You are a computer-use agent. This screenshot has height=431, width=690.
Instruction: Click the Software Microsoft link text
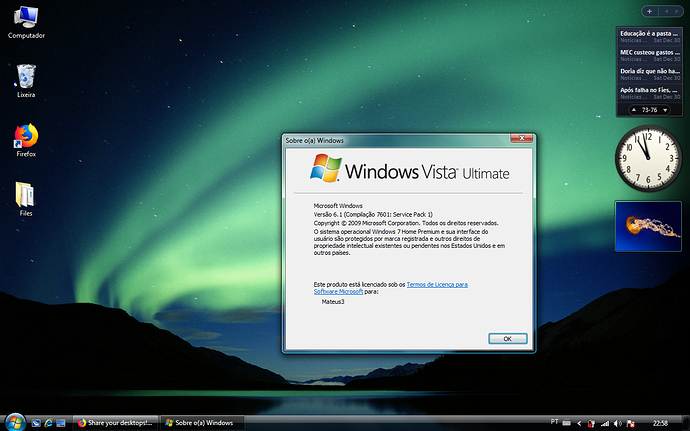point(338,291)
